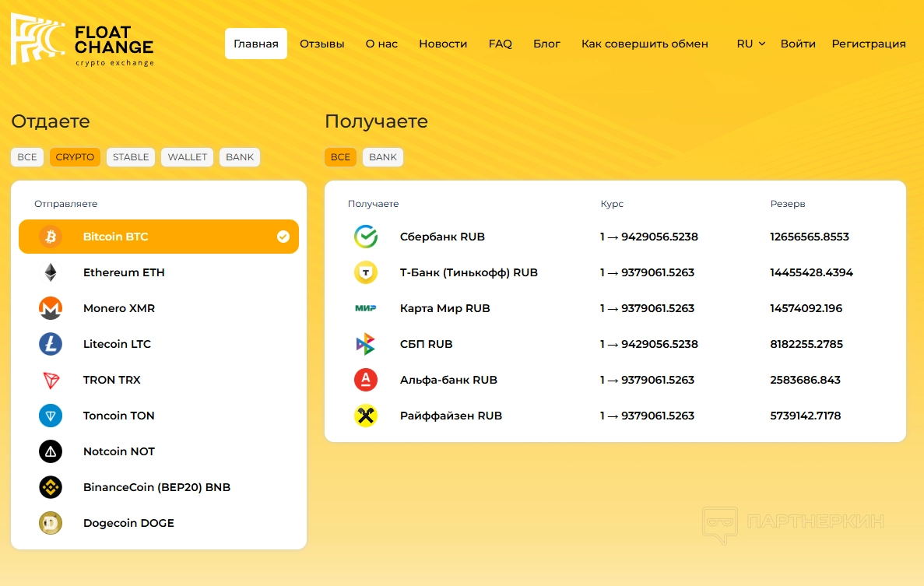
Task: Click the Dogecoin DOGE icon
Action: (x=51, y=523)
